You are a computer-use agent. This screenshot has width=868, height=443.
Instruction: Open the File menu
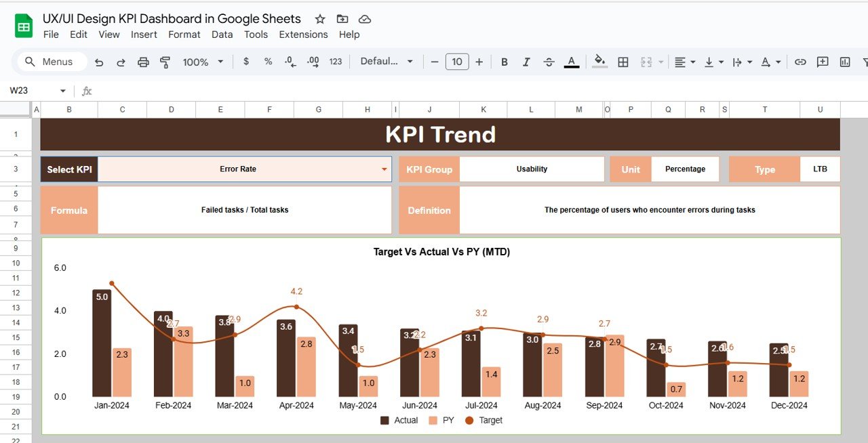click(51, 35)
